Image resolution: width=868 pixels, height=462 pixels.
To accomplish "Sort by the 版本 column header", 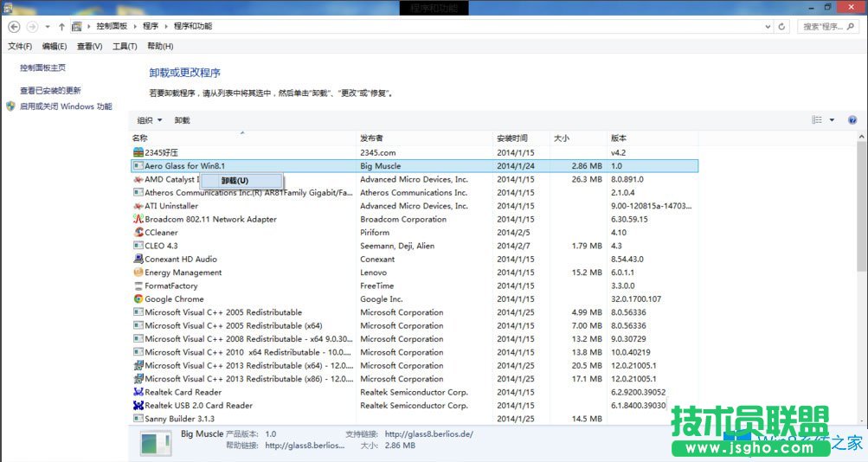I will [x=653, y=138].
